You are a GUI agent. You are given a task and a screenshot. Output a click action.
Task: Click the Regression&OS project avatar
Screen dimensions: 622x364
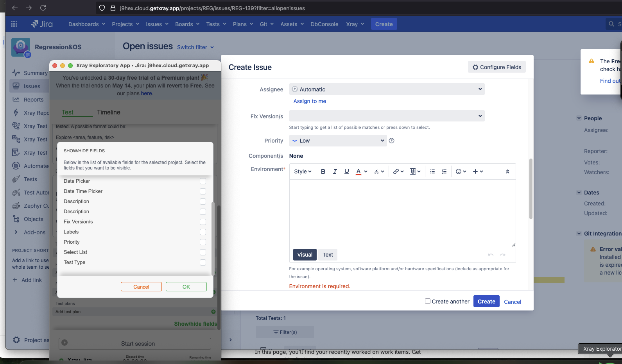click(21, 47)
